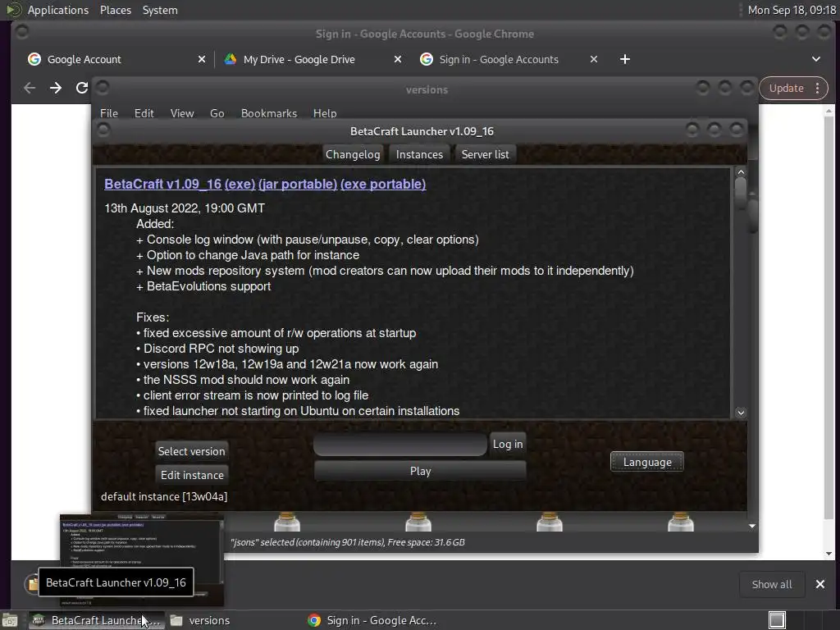Open the Edit menu in versions window
The width and height of the screenshot is (840, 630).
point(144,113)
